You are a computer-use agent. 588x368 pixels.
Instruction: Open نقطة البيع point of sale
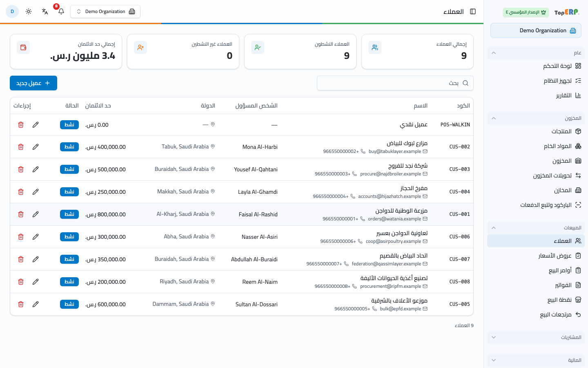(x=536, y=300)
